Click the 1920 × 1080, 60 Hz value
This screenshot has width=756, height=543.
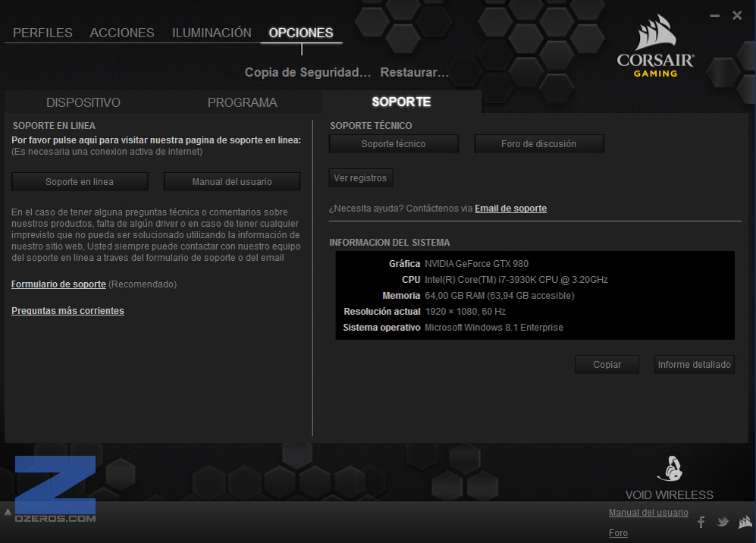[x=466, y=312]
